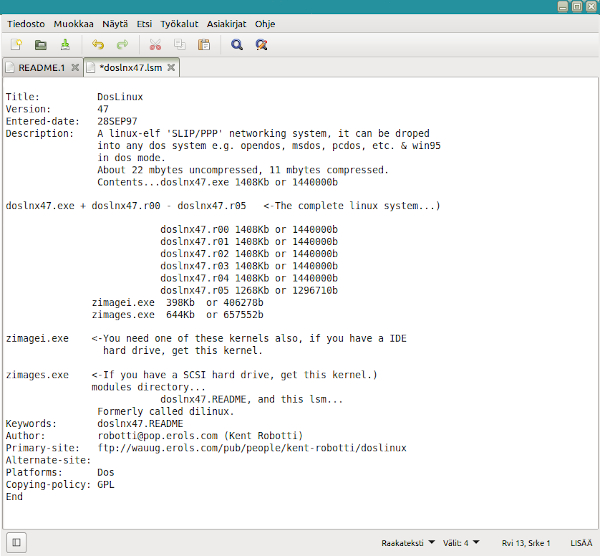Click version number 47

103,109
